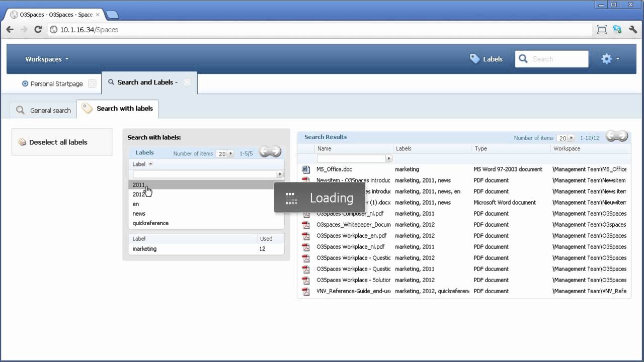Click PDF icon of O3Spaces Workplace - Solution
Viewport: 644px width, 362px height.
(305, 280)
